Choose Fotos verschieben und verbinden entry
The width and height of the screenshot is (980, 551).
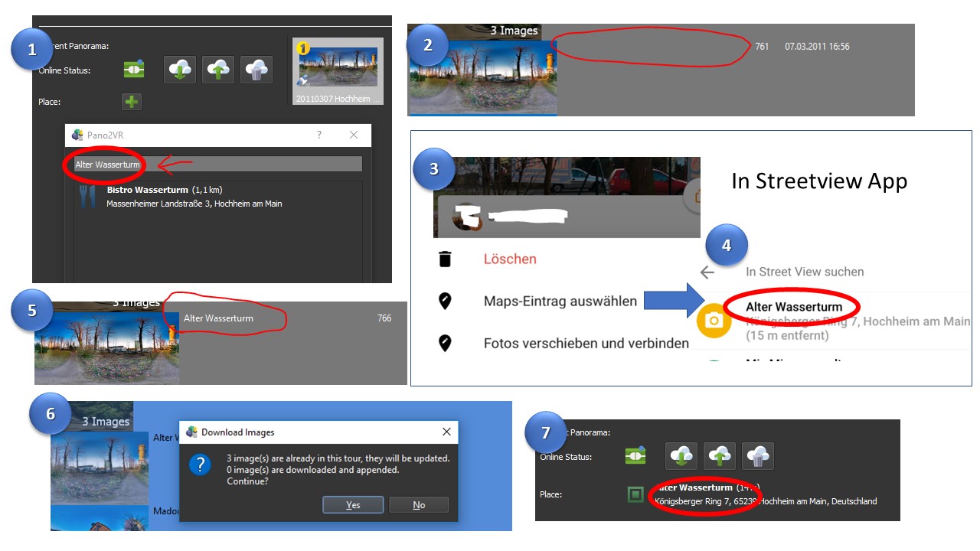point(586,344)
